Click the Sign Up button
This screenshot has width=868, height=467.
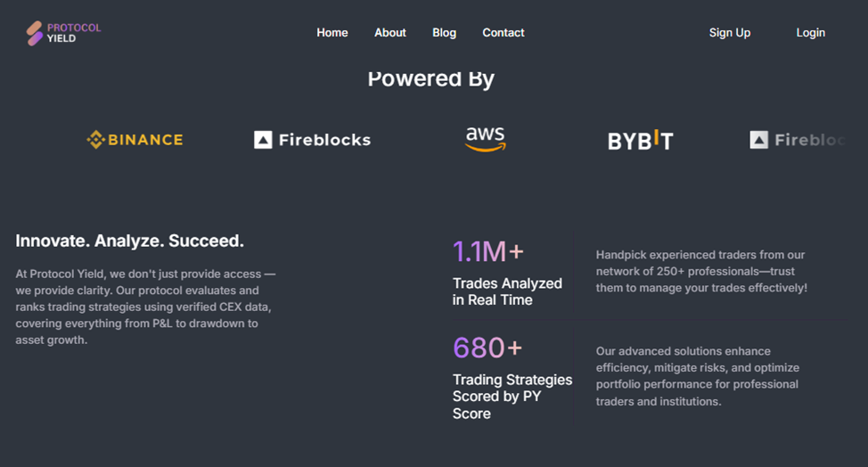(730, 33)
